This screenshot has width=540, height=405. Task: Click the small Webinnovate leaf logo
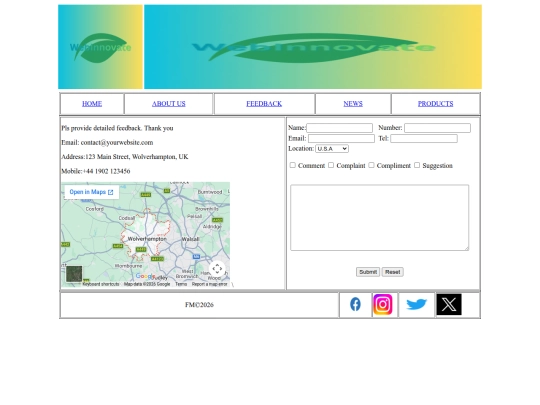[x=100, y=47]
